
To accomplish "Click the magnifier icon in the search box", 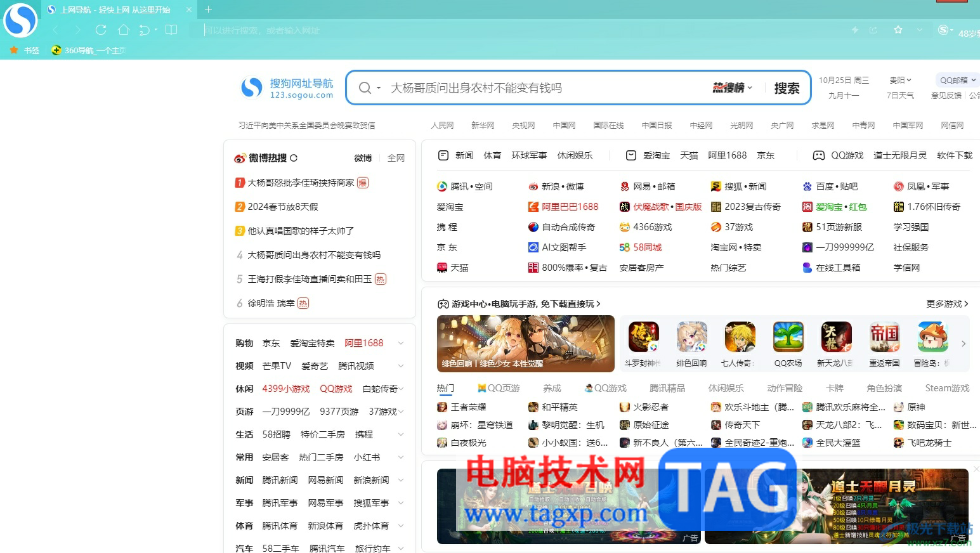I will click(x=365, y=88).
